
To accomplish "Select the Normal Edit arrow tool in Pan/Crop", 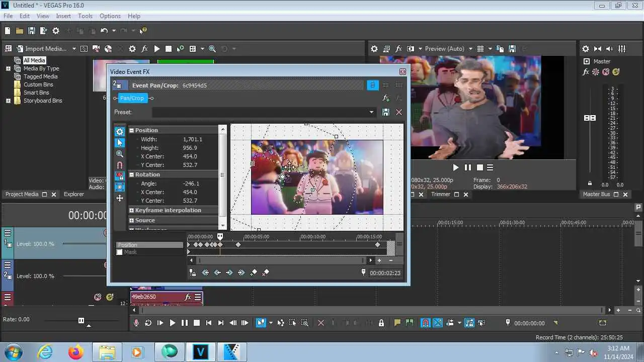I will coord(120,143).
